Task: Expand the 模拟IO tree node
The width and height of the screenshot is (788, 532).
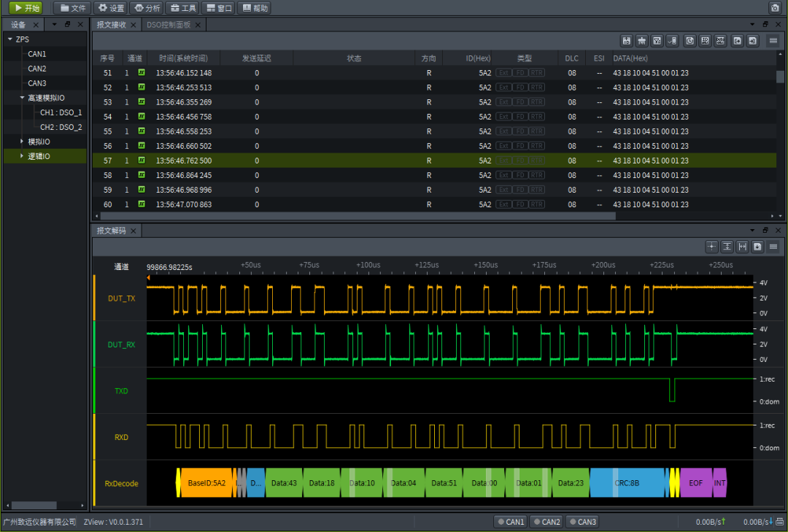Action: tap(22, 142)
